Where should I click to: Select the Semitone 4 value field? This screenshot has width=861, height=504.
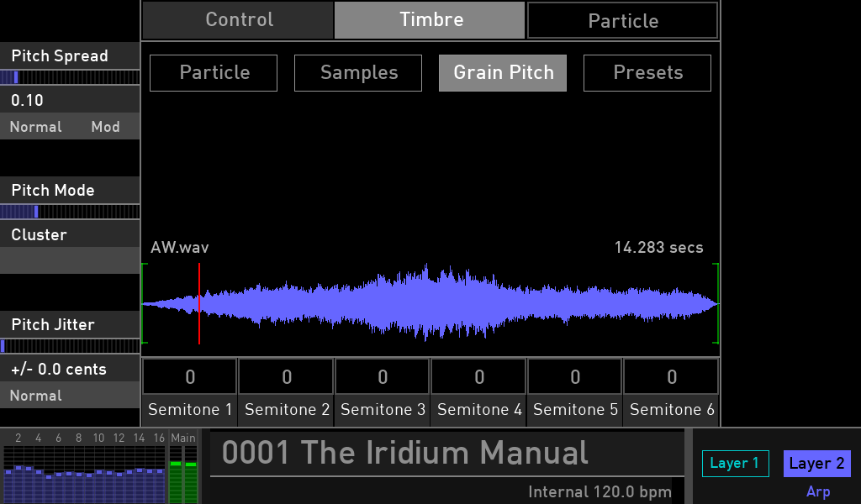point(479,377)
